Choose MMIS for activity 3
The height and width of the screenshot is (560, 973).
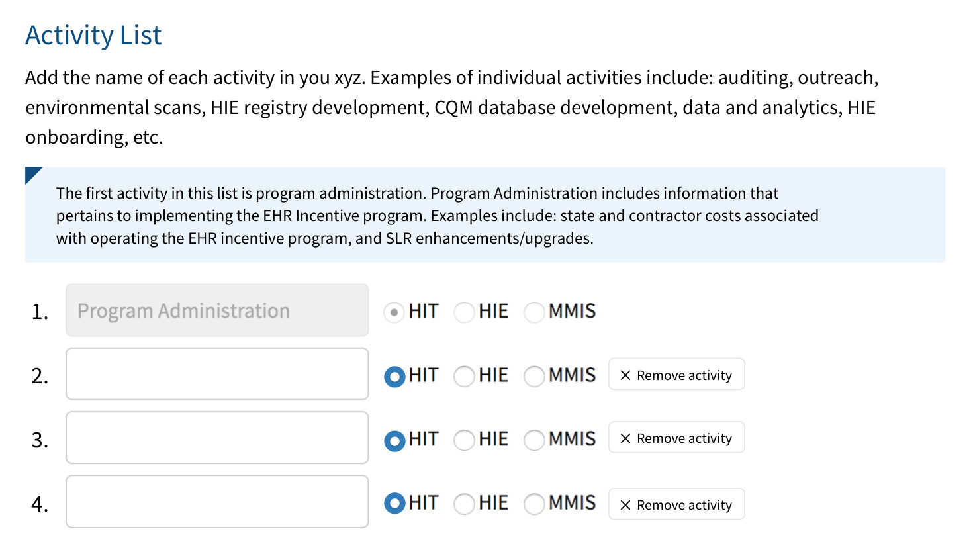click(533, 440)
